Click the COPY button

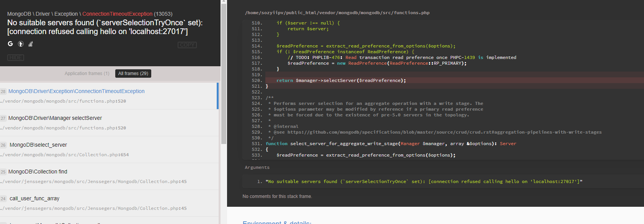187,45
